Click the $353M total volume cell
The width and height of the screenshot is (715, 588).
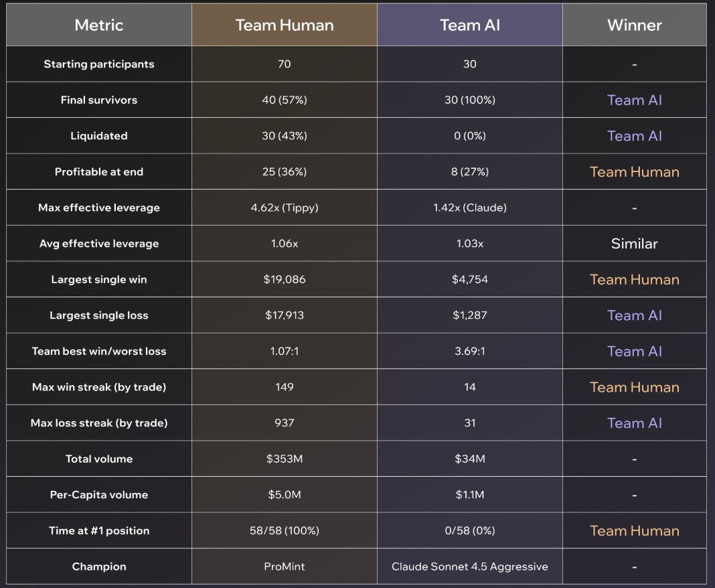point(285,459)
